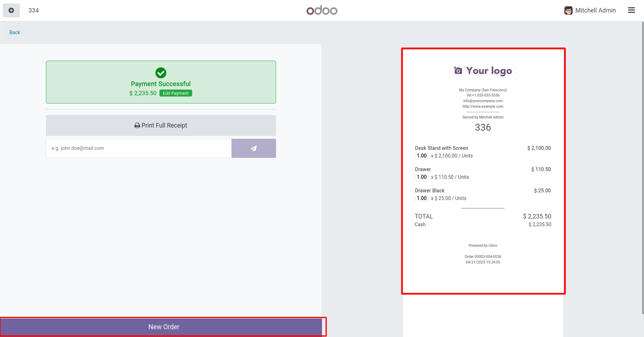Click the $ 2,100.00 line price

pyautogui.click(x=539, y=148)
